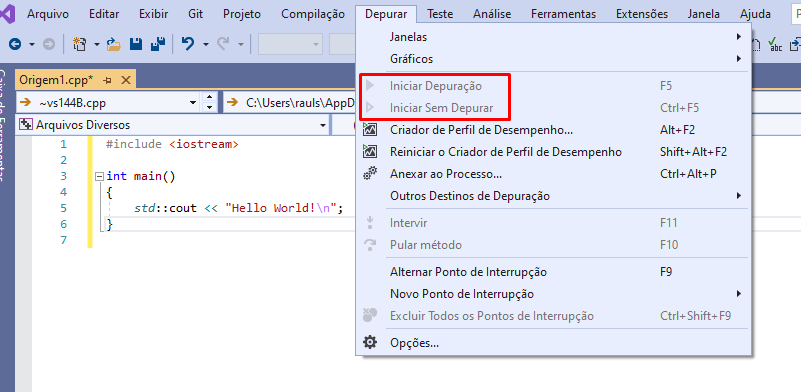
Task: Click the Intervir (F11) menu item
Action: point(553,223)
